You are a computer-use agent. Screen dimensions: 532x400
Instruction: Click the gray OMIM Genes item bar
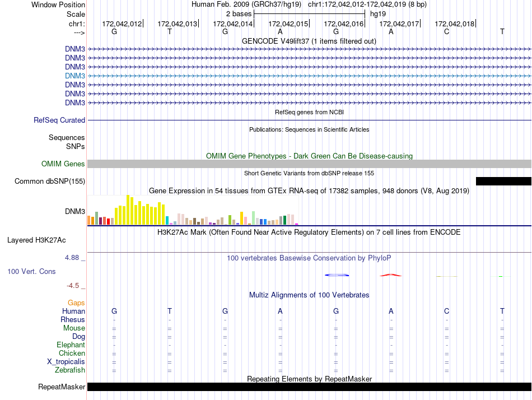tap(310, 164)
